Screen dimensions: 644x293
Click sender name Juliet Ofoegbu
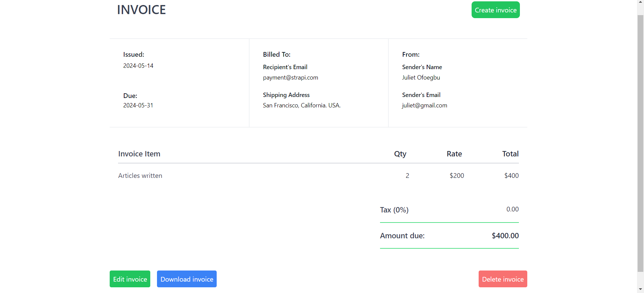(x=421, y=78)
